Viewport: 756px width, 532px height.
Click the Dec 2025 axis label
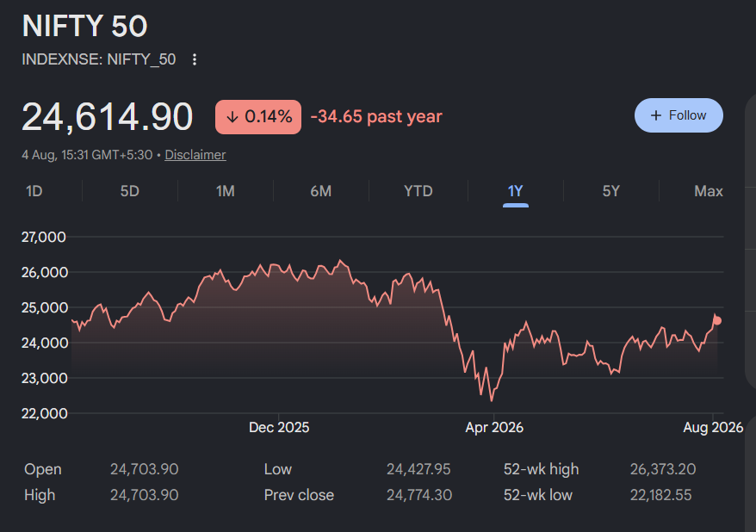[279, 428]
